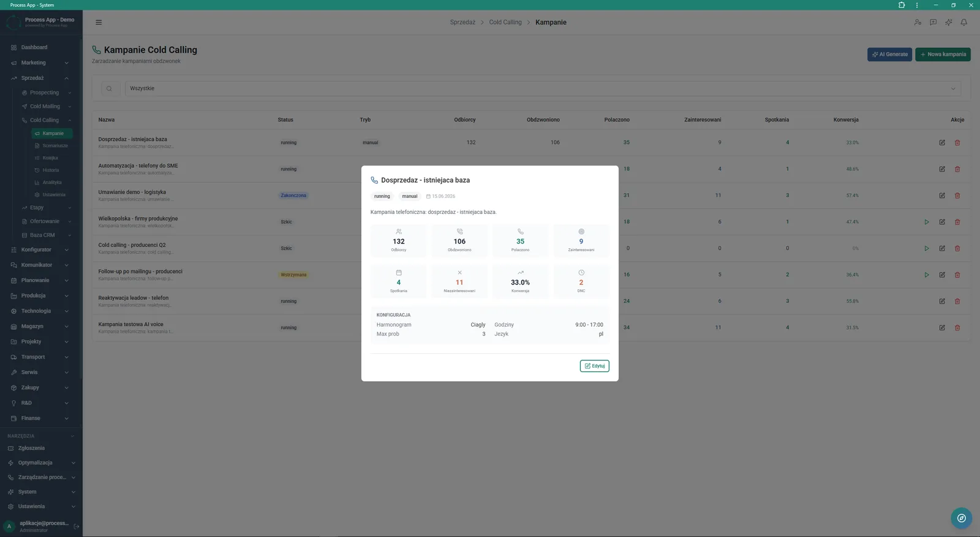Screen dimensions: 980x537
Task: Delete the Cold calling - producenci Q2 campaign
Action: click(x=957, y=248)
